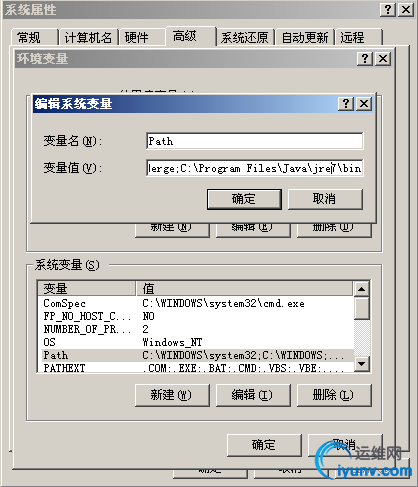Open help in the Edit System Variable dialog
This screenshot has height=487, width=418.
(346, 104)
